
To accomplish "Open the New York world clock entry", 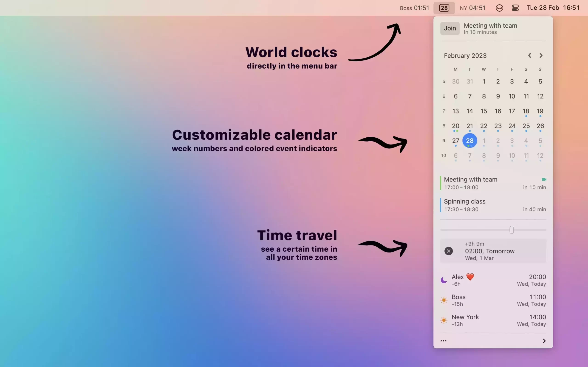I will click(x=493, y=320).
